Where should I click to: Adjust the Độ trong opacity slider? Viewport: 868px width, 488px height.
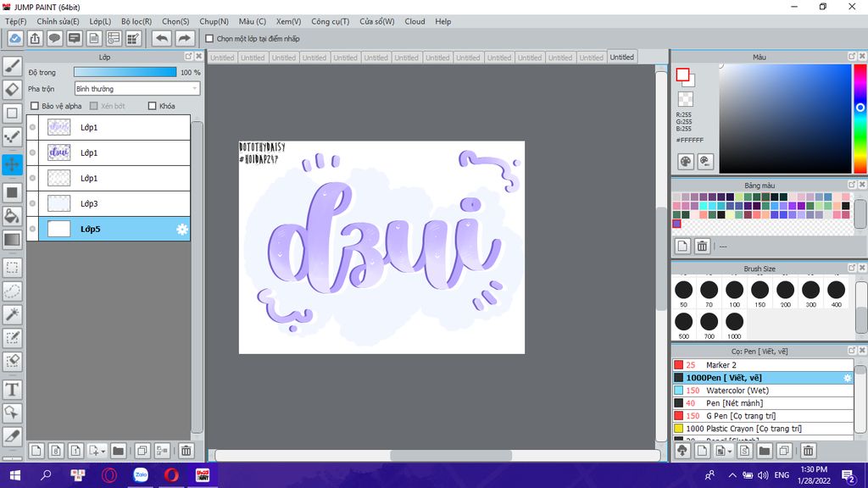(125, 72)
